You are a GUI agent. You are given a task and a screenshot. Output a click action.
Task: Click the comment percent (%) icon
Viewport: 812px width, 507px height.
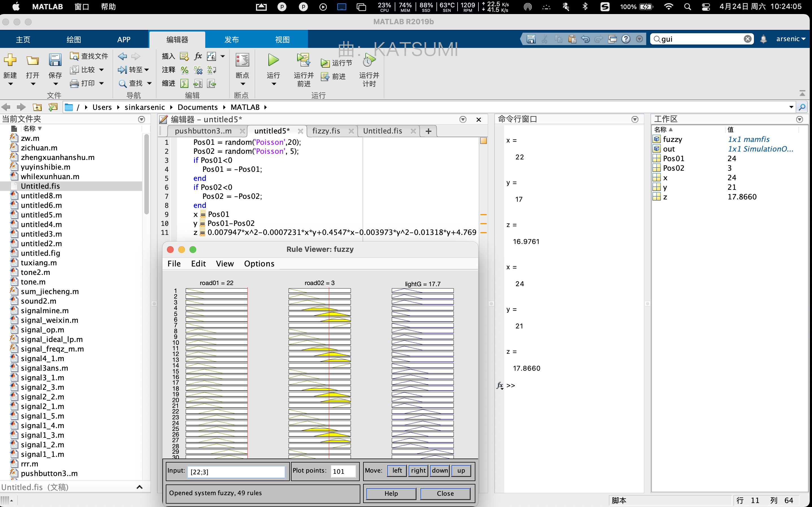(x=184, y=70)
